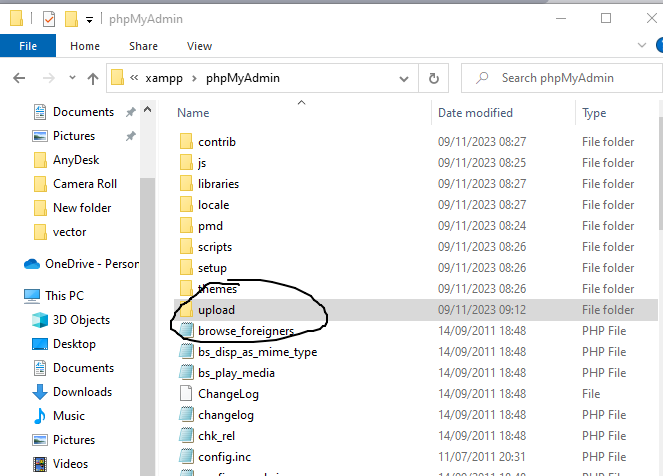Open Documents in Quick access
This screenshot has width=663, height=476.
coord(83,112)
